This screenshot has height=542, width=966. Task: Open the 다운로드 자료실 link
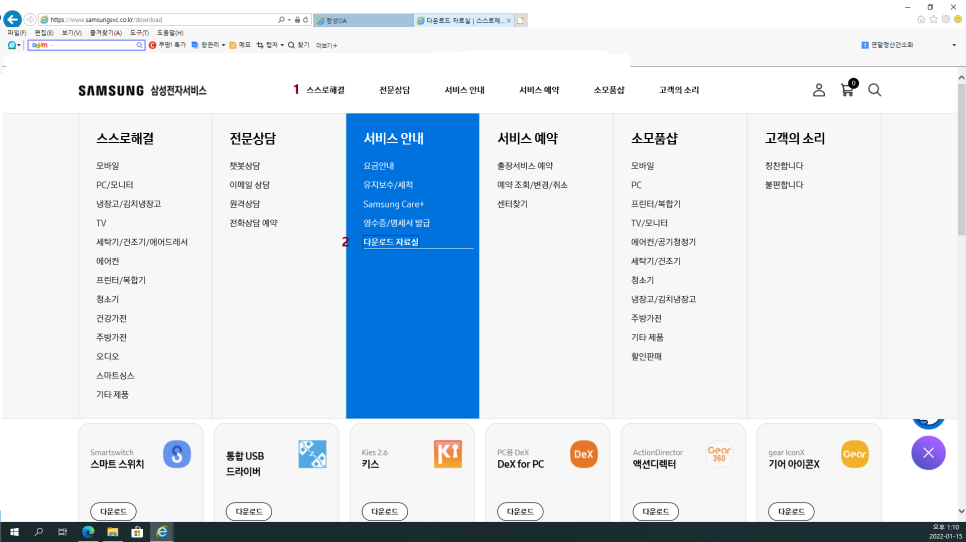coord(391,242)
